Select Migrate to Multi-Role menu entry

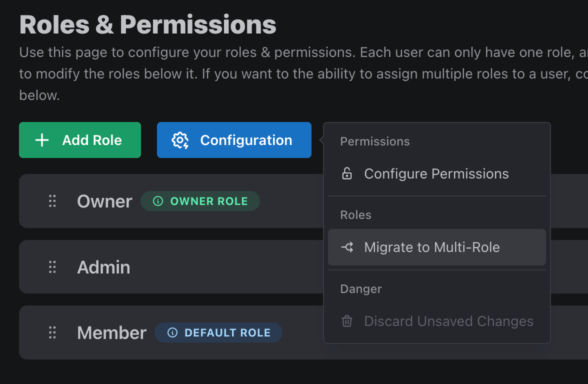432,247
